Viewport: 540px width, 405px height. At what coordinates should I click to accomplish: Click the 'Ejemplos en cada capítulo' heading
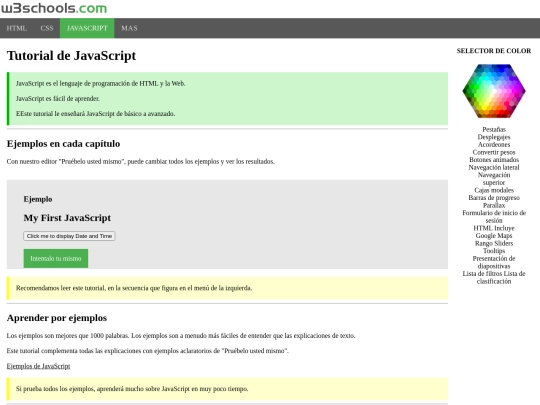63,144
